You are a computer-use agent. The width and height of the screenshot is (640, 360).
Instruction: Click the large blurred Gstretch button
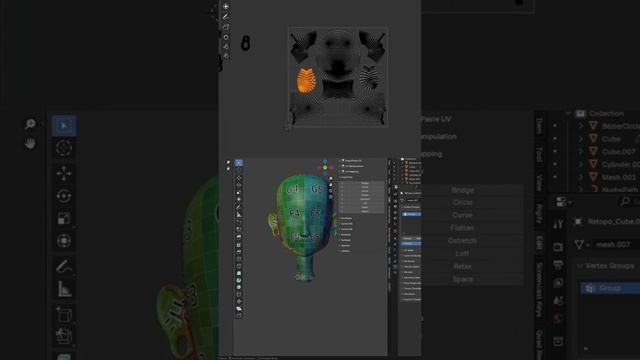point(462,241)
